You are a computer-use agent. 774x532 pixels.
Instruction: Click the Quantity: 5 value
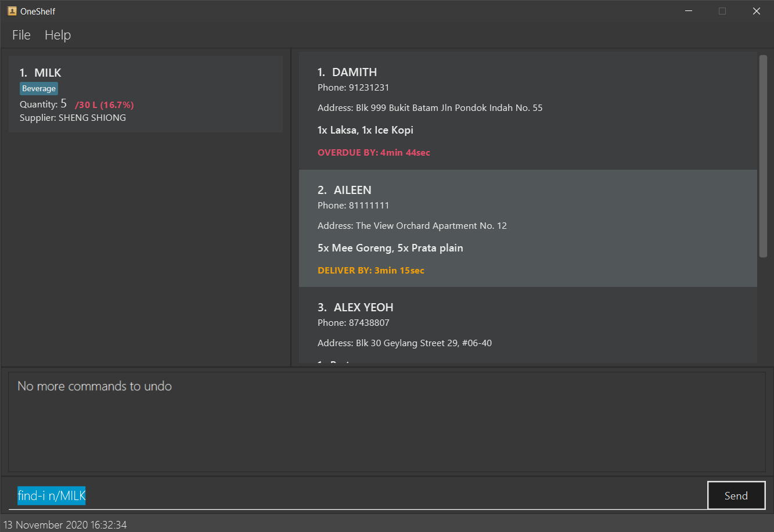click(x=43, y=104)
